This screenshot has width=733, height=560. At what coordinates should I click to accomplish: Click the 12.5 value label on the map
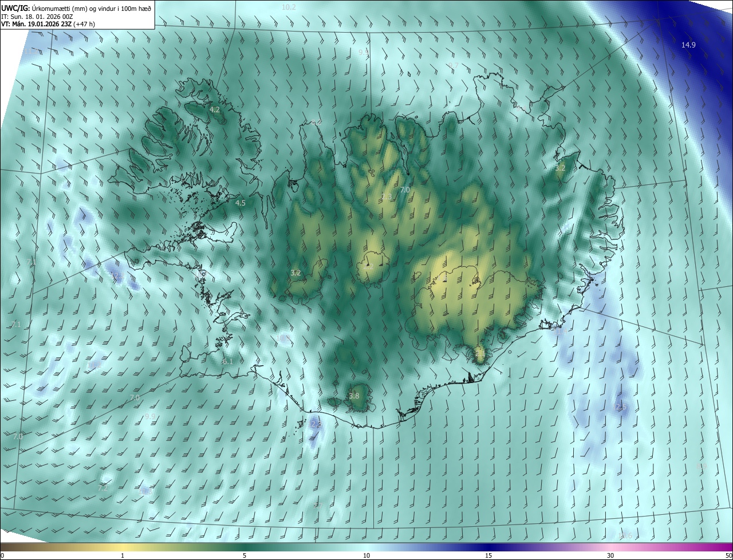[620, 407]
